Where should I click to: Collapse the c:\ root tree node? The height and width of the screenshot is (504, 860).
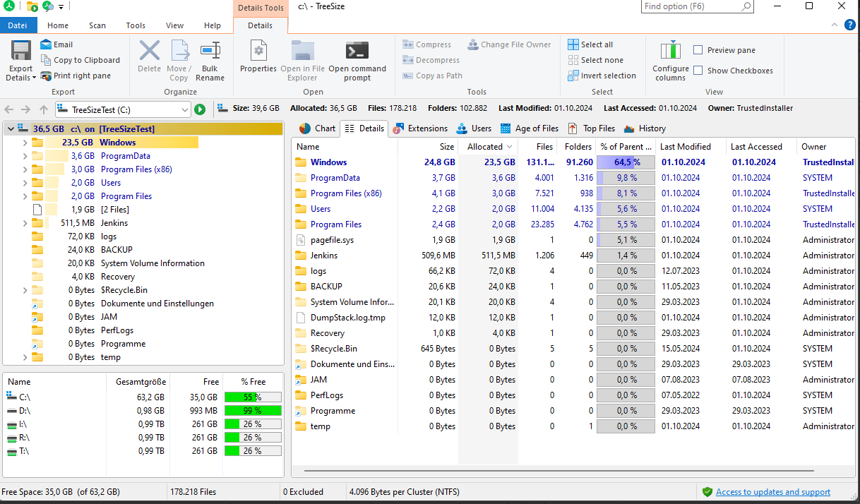click(x=11, y=129)
